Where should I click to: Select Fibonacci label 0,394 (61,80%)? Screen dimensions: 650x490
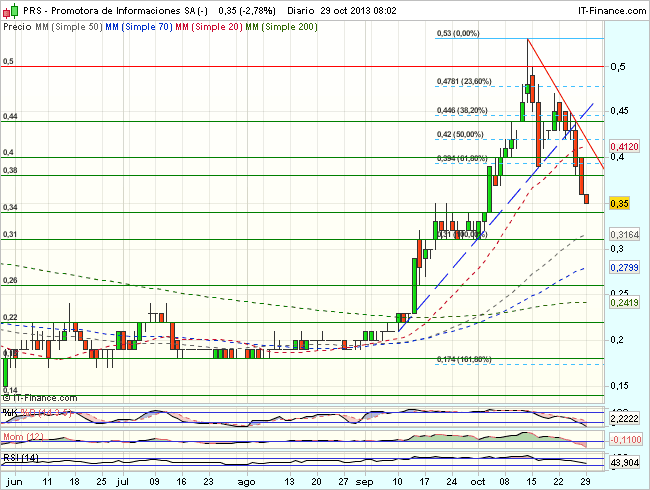coord(462,158)
